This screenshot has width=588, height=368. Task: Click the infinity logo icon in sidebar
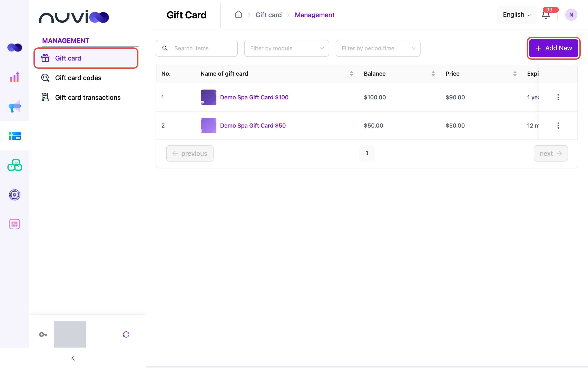(14, 47)
